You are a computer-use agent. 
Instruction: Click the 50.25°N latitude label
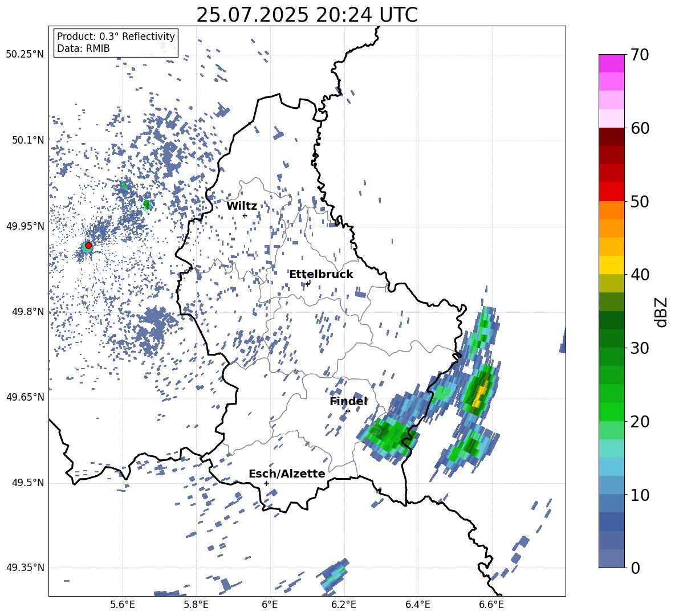[25, 54]
